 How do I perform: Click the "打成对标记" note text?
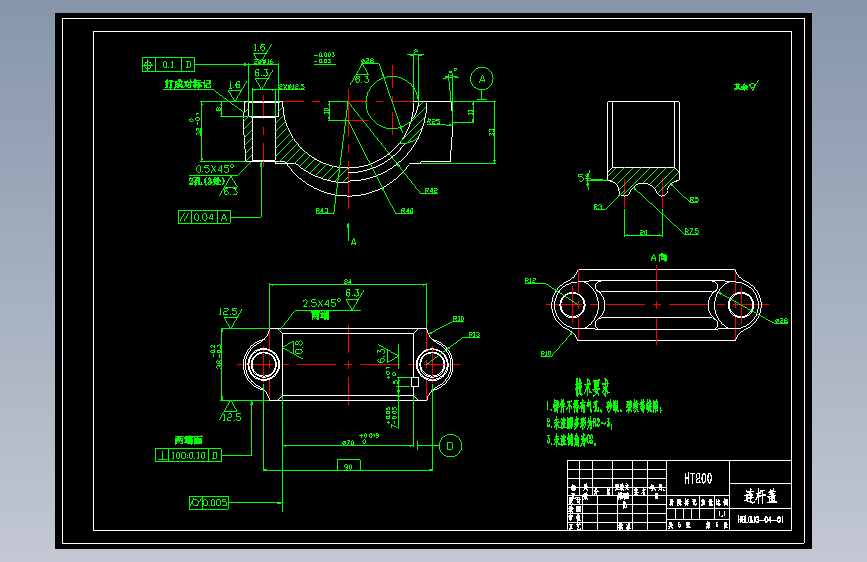(187, 84)
